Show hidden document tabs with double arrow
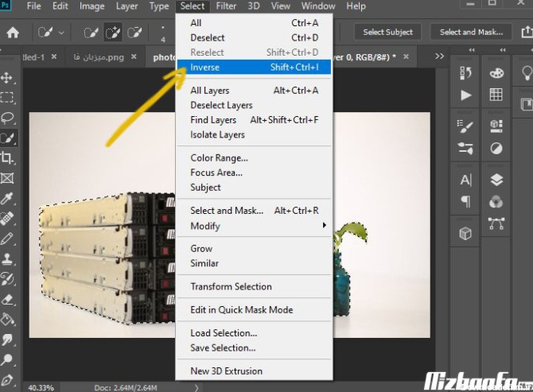Viewport: 533px width, 392px height. point(439,57)
